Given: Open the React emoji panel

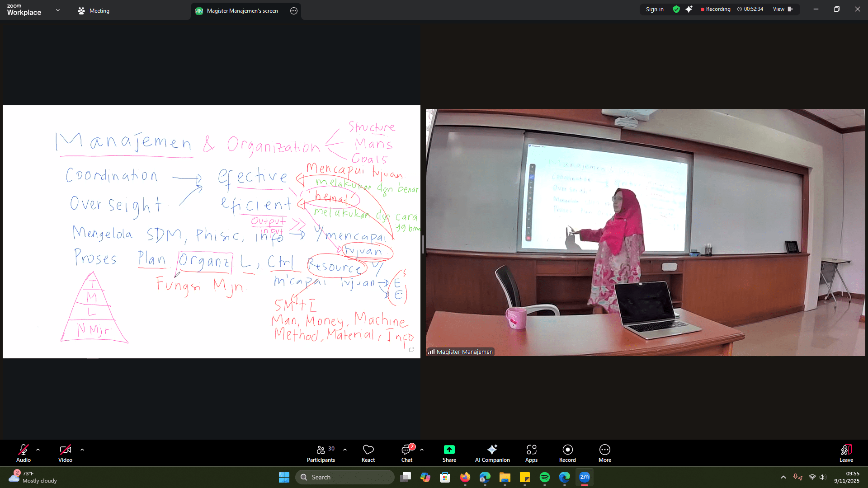Looking at the screenshot, I should click(x=368, y=453).
